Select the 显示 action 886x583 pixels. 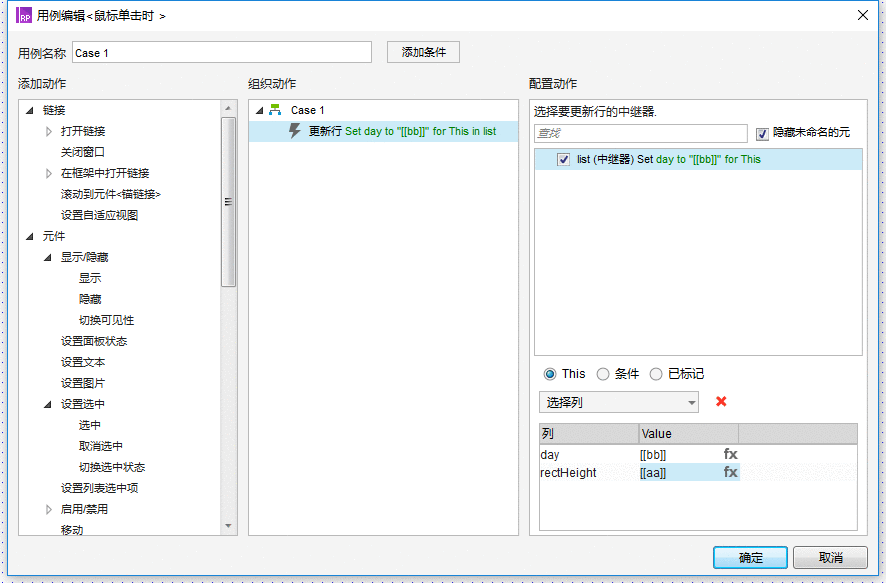point(90,278)
